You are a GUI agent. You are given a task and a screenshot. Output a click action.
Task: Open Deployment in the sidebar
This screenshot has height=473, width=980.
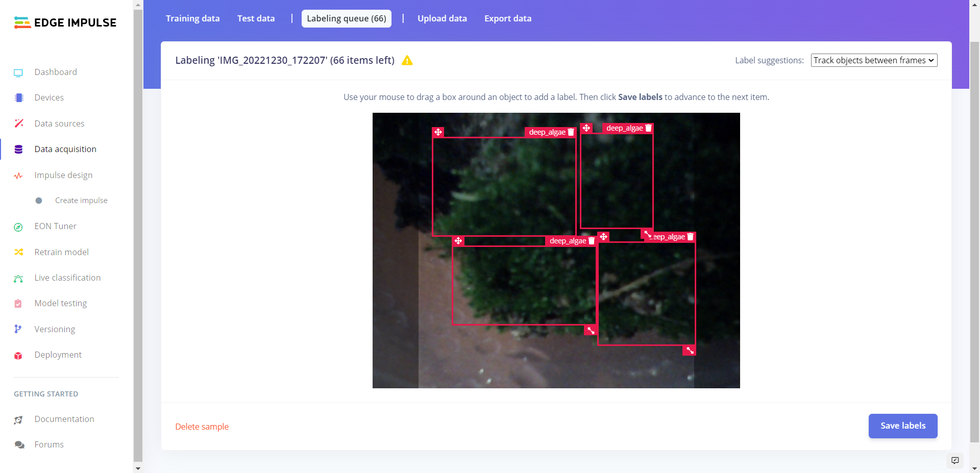coord(58,355)
